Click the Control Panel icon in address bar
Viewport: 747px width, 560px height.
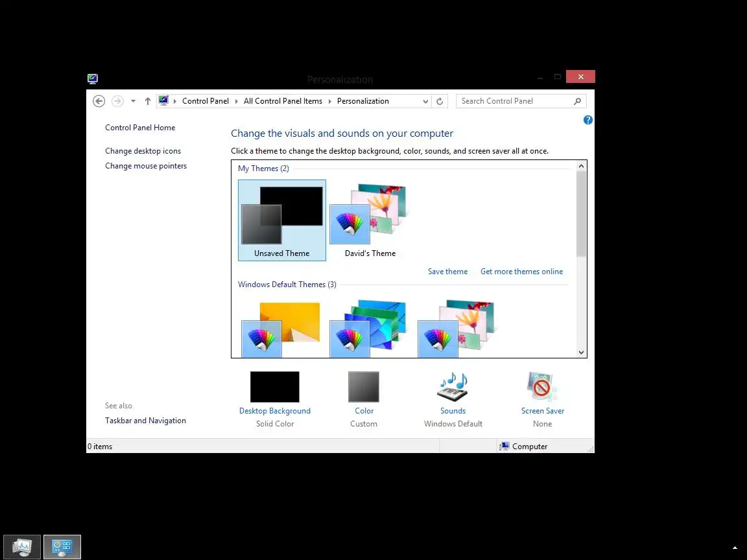click(164, 101)
